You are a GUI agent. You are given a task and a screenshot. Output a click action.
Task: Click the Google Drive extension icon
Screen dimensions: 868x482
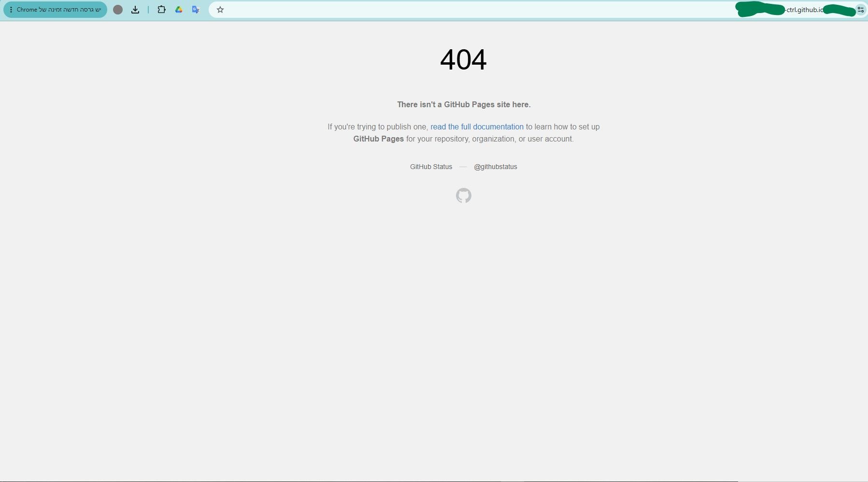tap(179, 10)
